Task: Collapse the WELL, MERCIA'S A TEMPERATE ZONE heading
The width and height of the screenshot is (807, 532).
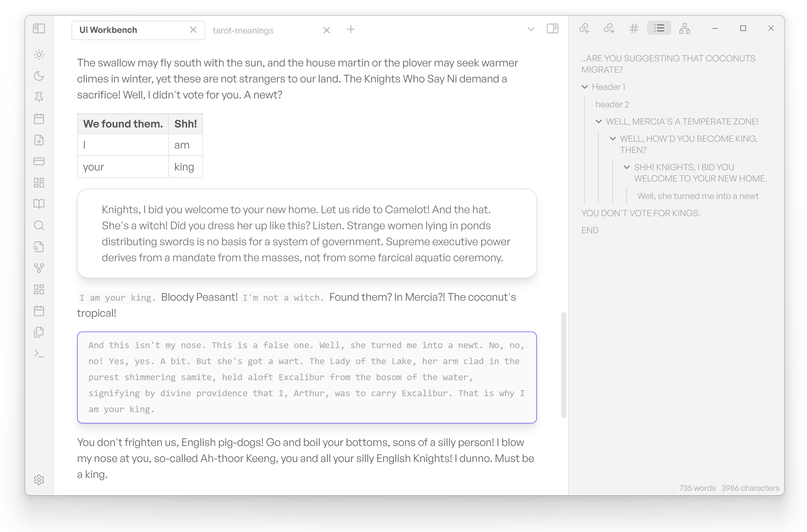Action: (598, 122)
